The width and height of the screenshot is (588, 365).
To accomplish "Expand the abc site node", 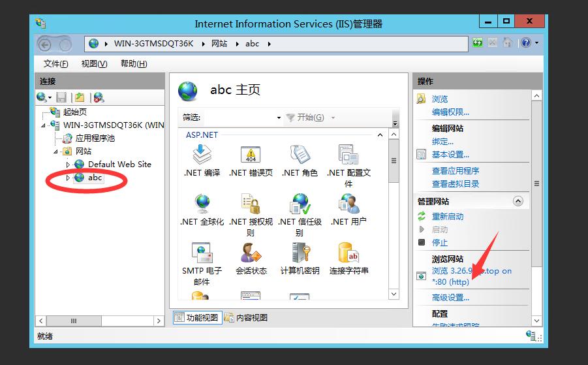I will (x=68, y=178).
